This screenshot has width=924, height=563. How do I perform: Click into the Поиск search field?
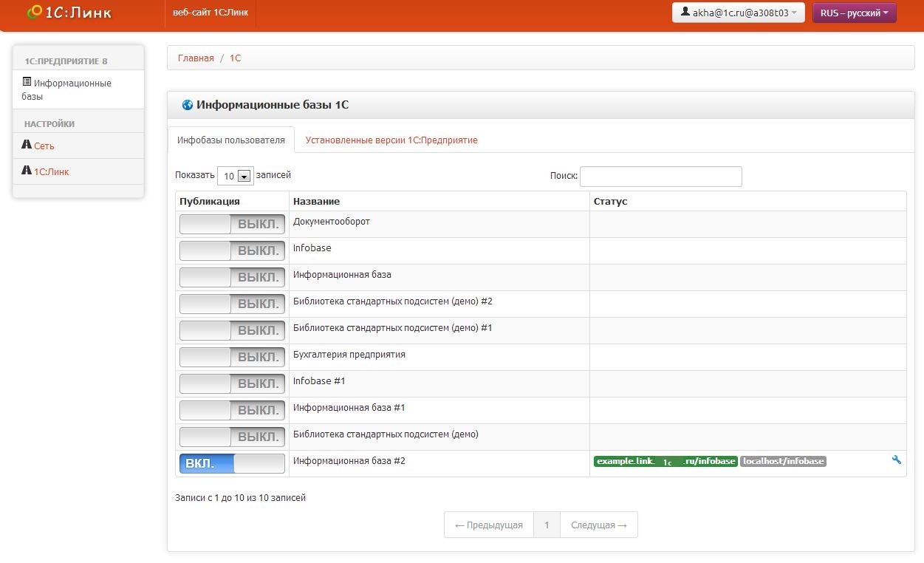pyautogui.click(x=660, y=177)
